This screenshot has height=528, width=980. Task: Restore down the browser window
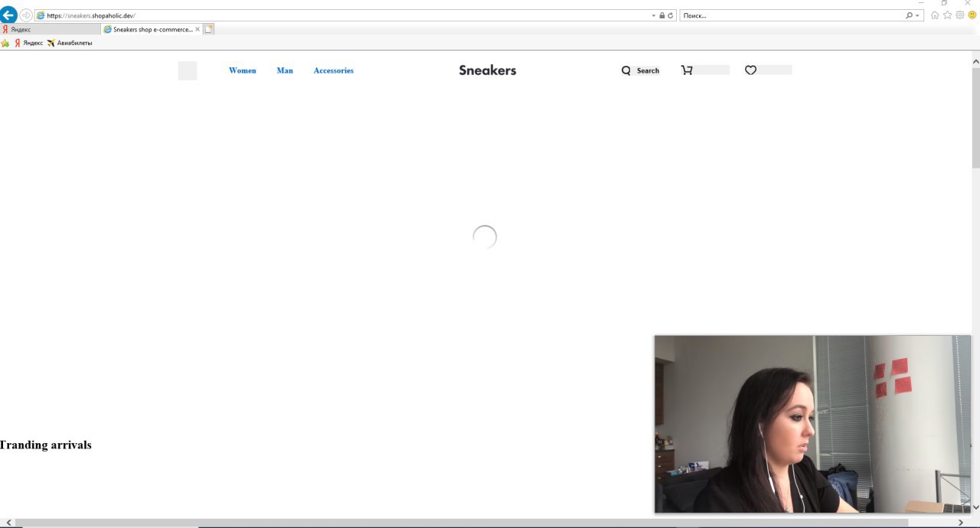(945, 3)
